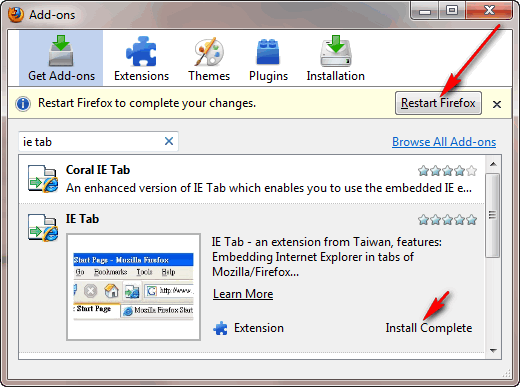Image resolution: width=520 pixels, height=387 pixels.
Task: Clear the 'ie tab' search field
Action: [169, 141]
